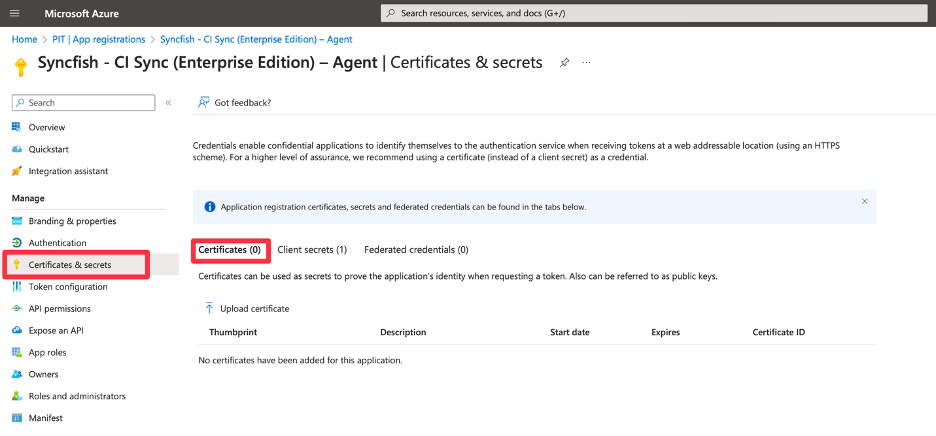Focus the sidebar Search box
The width and height of the screenshot is (936, 436).
coord(84,103)
